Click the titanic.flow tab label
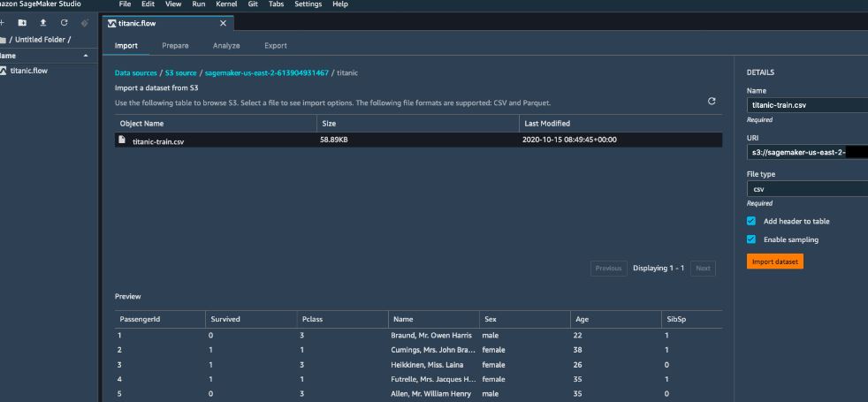The width and height of the screenshot is (868, 402). point(137,23)
